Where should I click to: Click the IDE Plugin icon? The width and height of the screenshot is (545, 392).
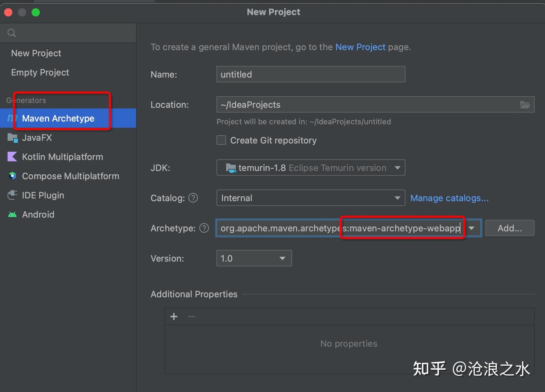point(12,195)
